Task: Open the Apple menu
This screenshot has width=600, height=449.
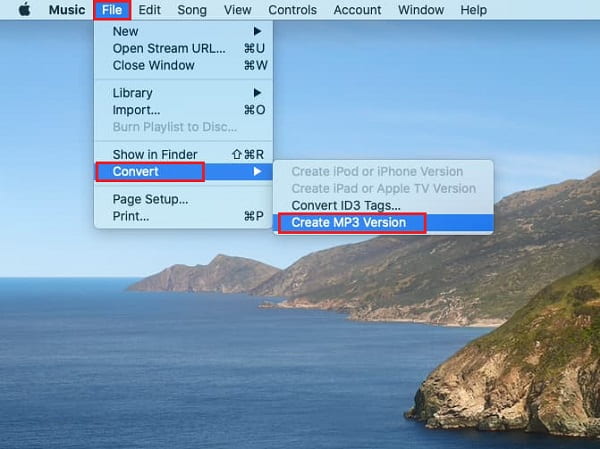Action: coord(24,10)
